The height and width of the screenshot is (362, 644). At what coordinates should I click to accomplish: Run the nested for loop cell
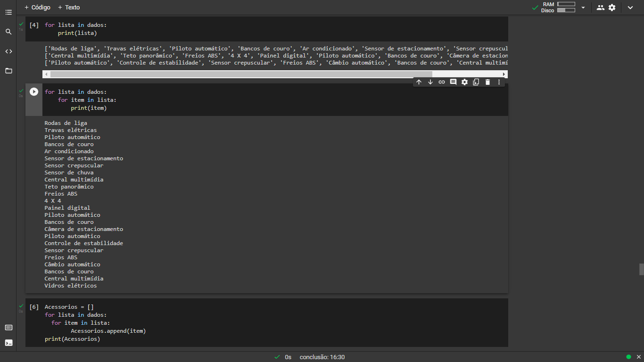click(34, 91)
